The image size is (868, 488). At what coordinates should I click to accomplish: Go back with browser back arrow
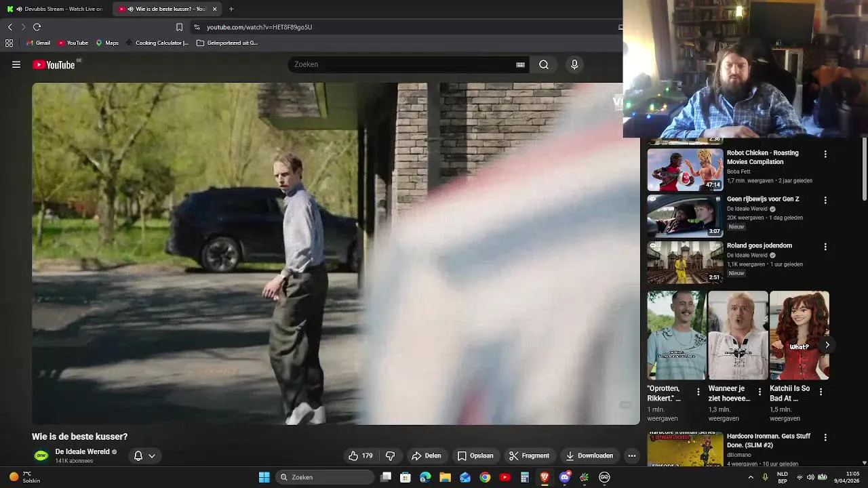(9, 27)
